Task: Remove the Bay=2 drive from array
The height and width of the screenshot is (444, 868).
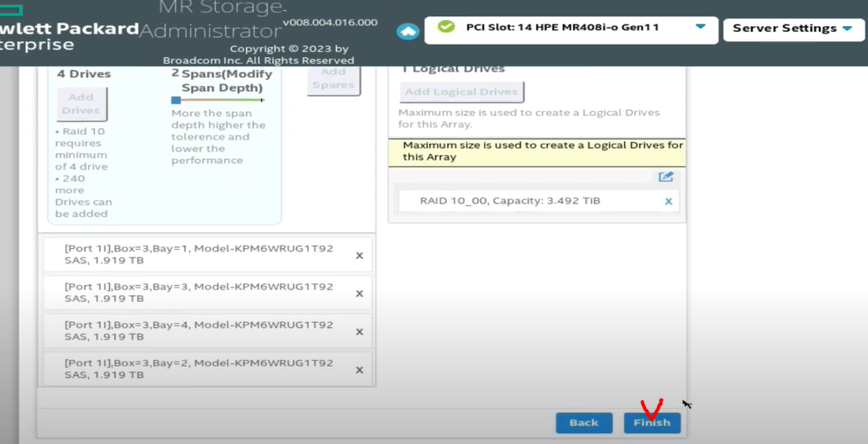Action: 360,370
